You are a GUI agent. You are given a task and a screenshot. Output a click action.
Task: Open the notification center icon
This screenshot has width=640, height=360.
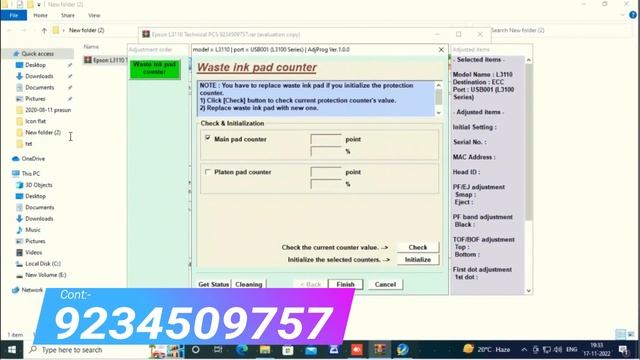(x=623, y=350)
